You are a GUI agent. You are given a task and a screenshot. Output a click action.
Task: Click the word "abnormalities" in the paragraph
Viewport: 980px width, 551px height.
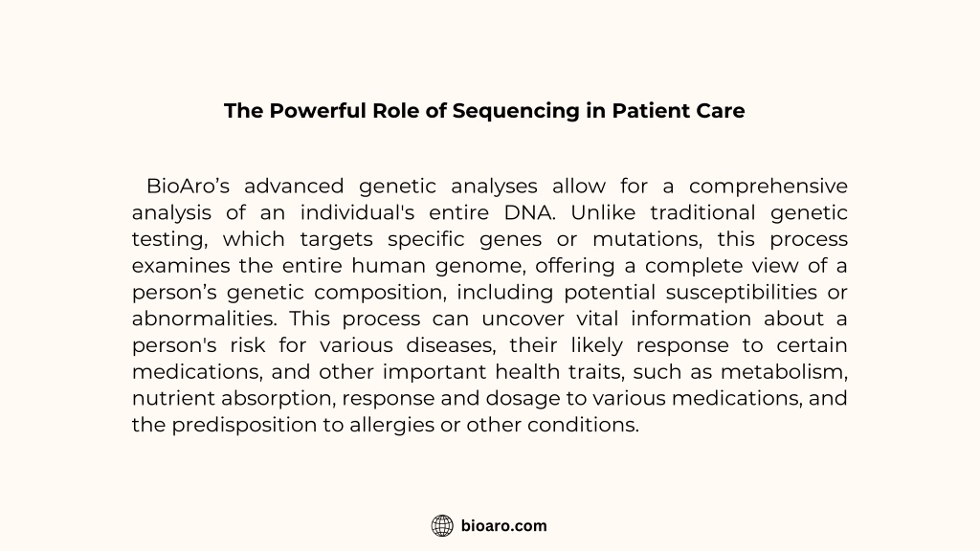click(x=203, y=319)
